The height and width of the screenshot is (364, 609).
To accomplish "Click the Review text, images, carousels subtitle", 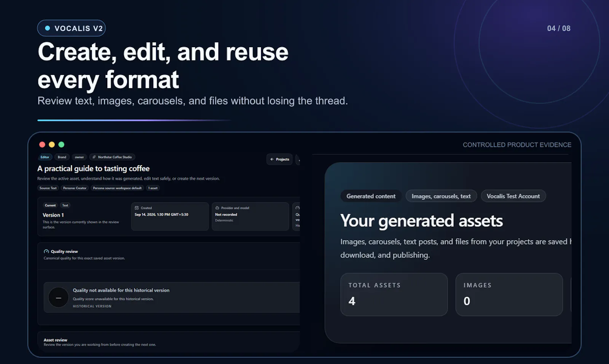I will (x=193, y=101).
